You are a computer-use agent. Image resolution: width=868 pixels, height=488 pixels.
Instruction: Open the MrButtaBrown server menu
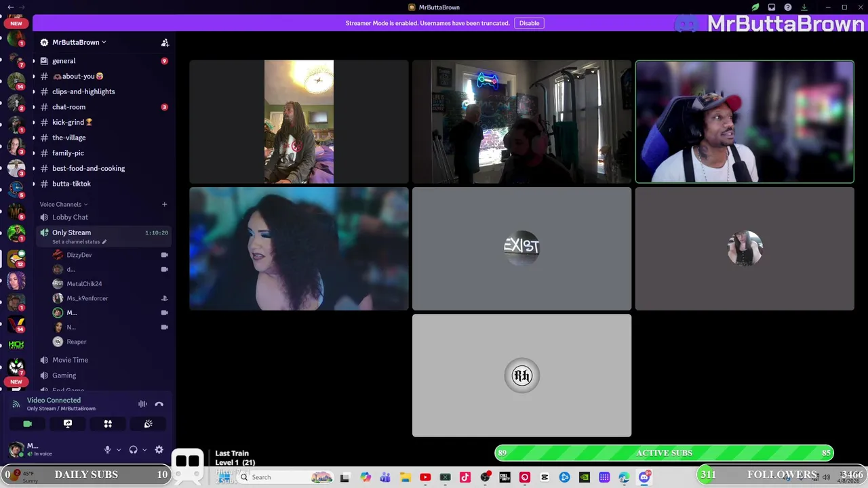[x=79, y=42]
